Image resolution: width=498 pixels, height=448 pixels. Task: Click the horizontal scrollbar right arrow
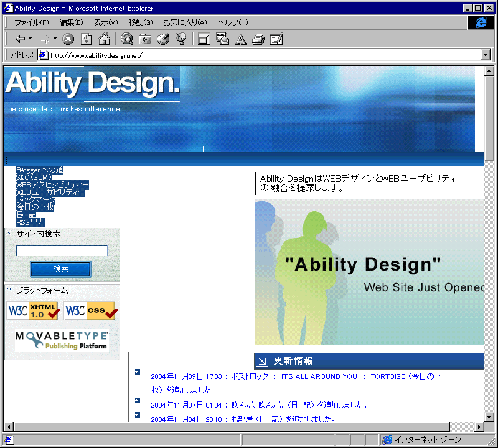tap(479, 427)
